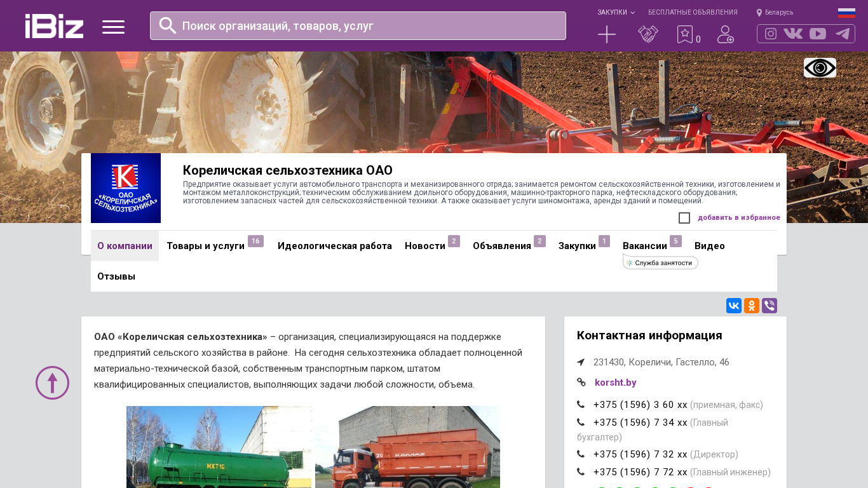Change location from Беларусь
Viewport: 868px width, 488px height.
click(x=775, y=12)
